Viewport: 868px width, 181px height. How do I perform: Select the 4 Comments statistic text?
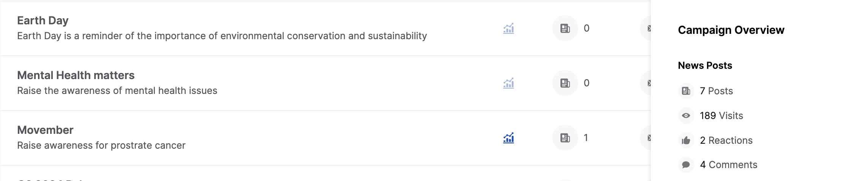point(728,165)
